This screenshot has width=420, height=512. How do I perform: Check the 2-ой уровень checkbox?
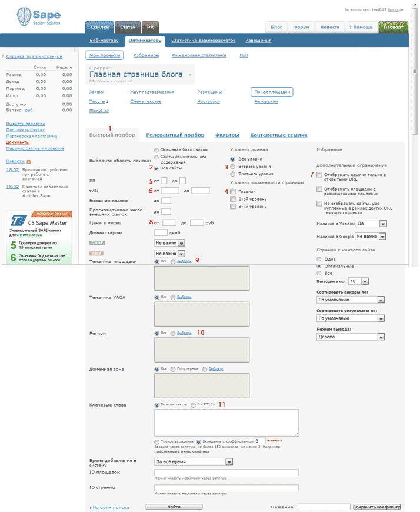click(x=233, y=199)
